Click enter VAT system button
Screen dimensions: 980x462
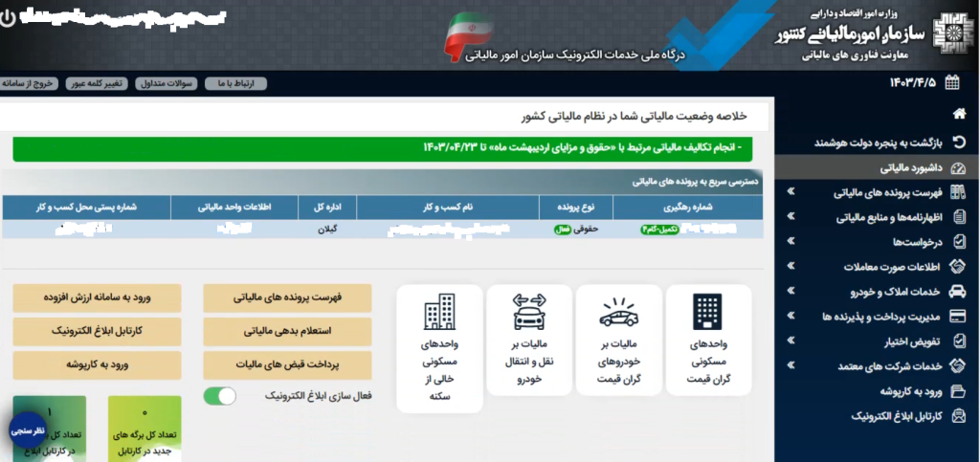tap(97, 297)
